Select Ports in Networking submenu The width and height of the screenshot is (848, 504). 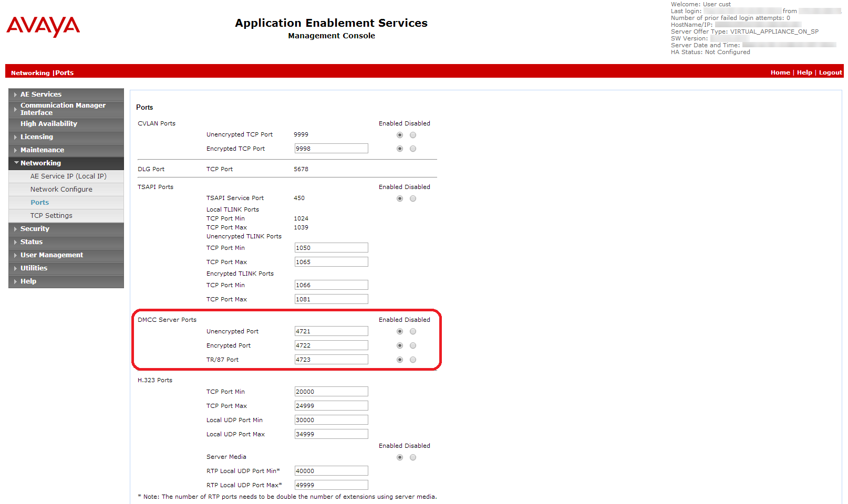(x=66, y=203)
